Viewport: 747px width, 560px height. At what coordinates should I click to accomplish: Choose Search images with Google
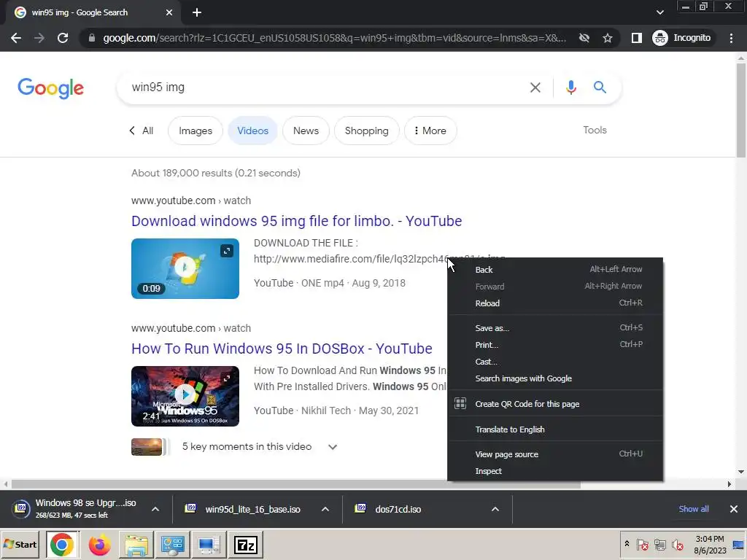[x=555, y=378]
